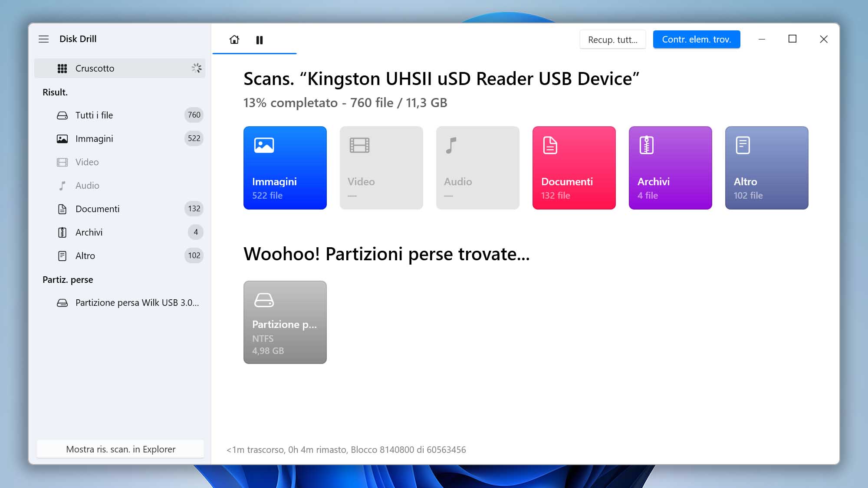This screenshot has height=488, width=868.
Task: Open the hamburger menu next to Disk Drill
Action: [43, 39]
